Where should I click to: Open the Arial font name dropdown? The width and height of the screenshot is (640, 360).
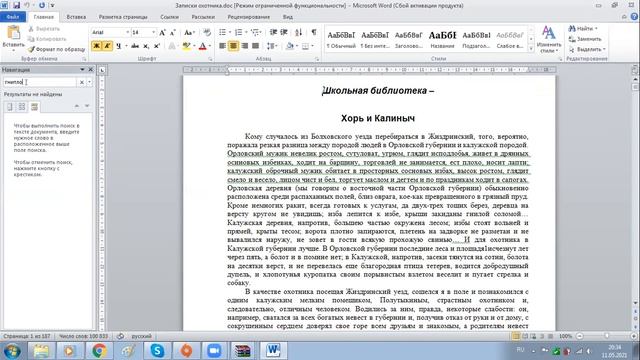tap(127, 32)
